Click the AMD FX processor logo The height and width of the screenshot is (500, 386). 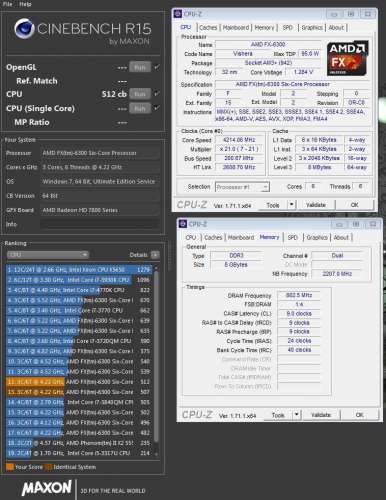[x=347, y=59]
